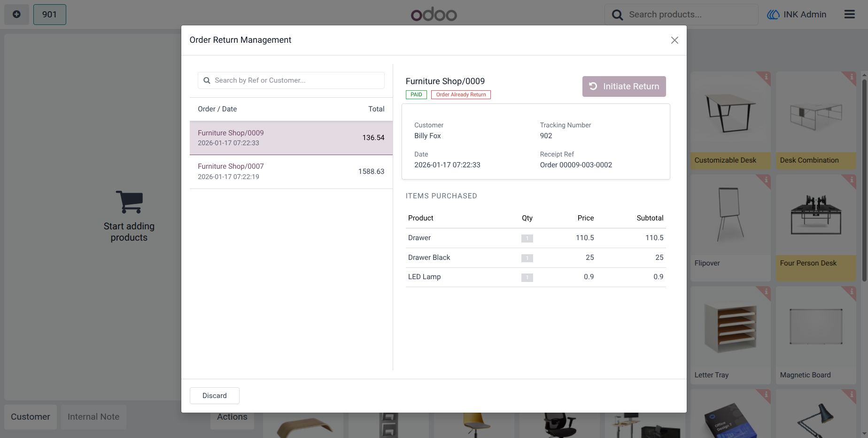Screen dimensions: 868x438
Task: Open the Customer button
Action: 31,417
